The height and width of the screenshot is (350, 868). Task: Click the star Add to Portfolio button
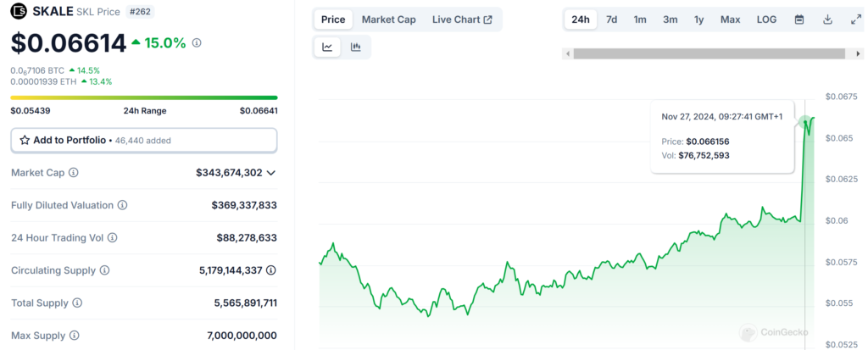pos(143,140)
